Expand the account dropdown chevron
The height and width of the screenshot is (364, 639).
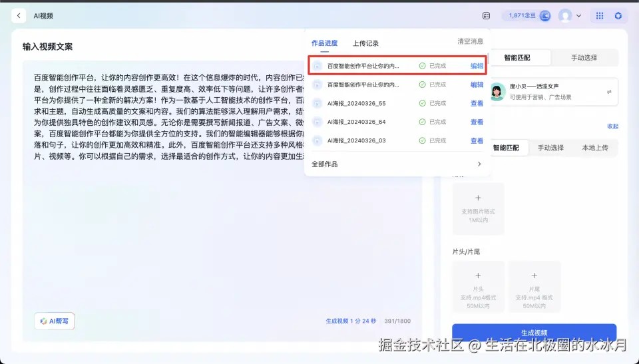pos(578,16)
